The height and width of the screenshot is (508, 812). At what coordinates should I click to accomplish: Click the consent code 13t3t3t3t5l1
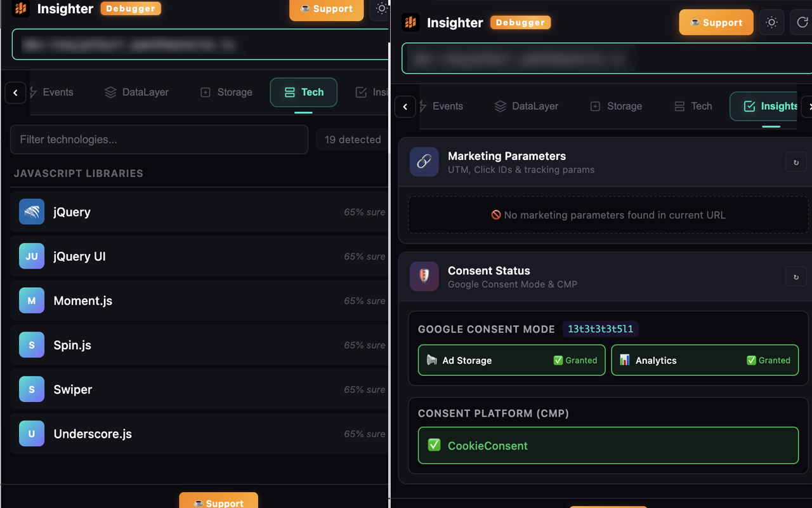[x=600, y=329]
